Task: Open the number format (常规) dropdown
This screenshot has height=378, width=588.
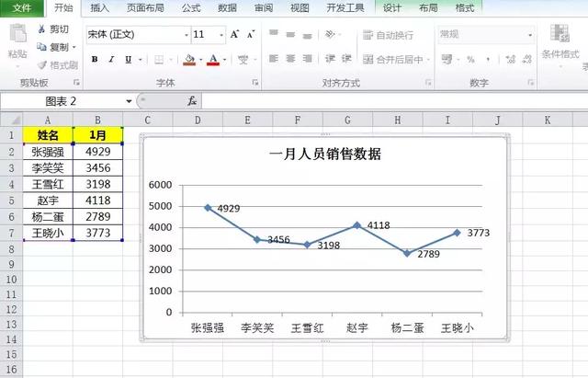Action: (530, 35)
